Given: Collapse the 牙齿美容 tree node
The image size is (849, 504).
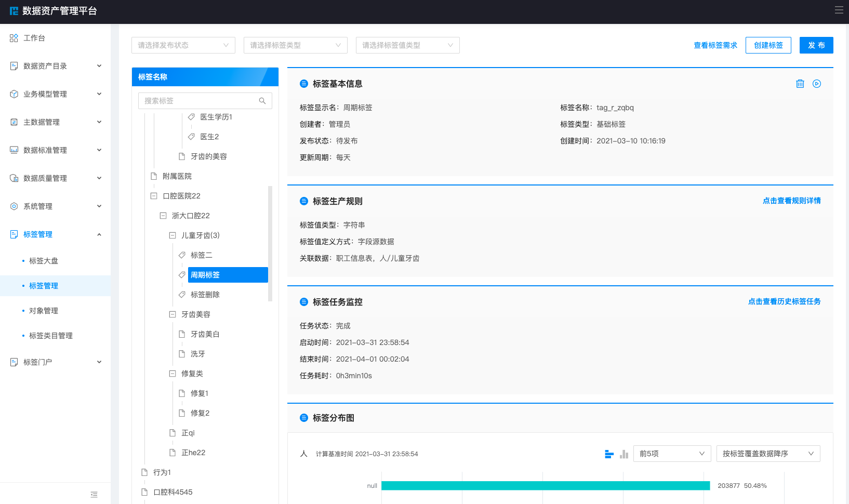Looking at the screenshot, I should point(173,314).
